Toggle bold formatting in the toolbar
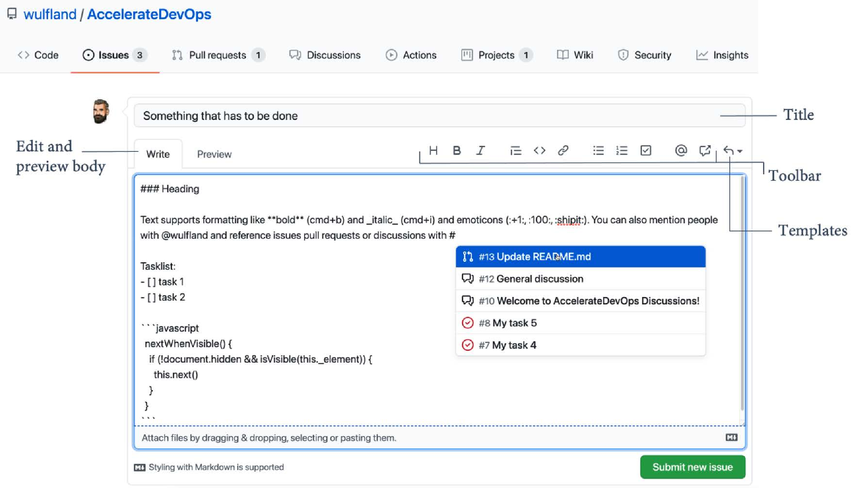Screen dimensions: 868x488 (x=457, y=151)
